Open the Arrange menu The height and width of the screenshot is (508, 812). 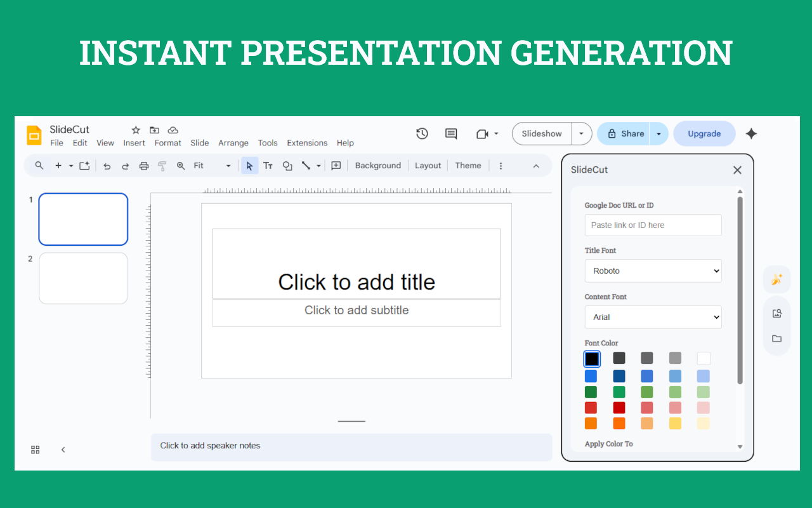[233, 143]
